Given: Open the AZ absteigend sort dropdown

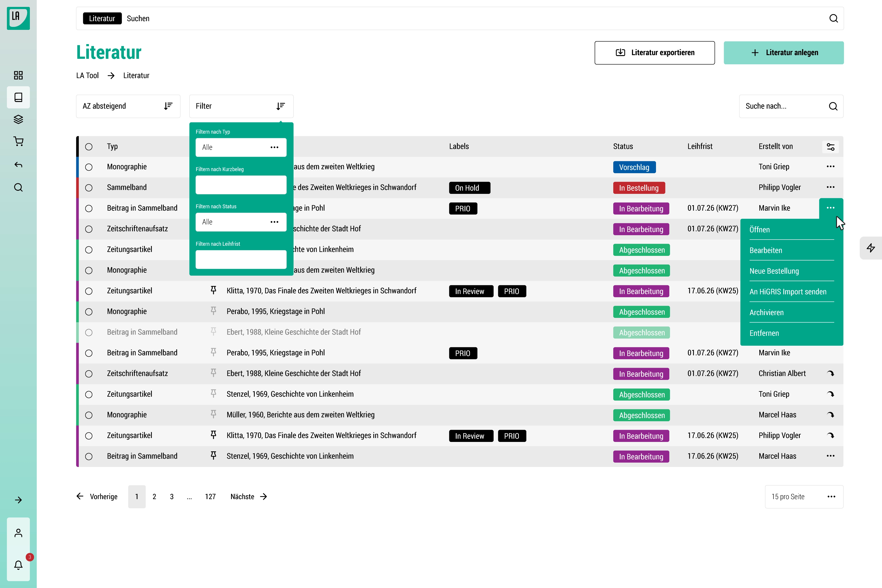Looking at the screenshot, I should [128, 106].
